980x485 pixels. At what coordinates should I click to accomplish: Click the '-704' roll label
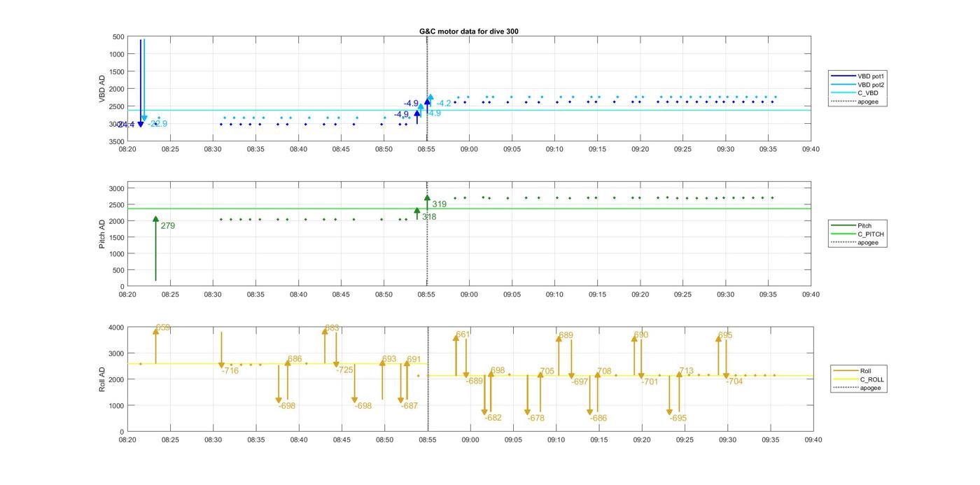point(734,382)
